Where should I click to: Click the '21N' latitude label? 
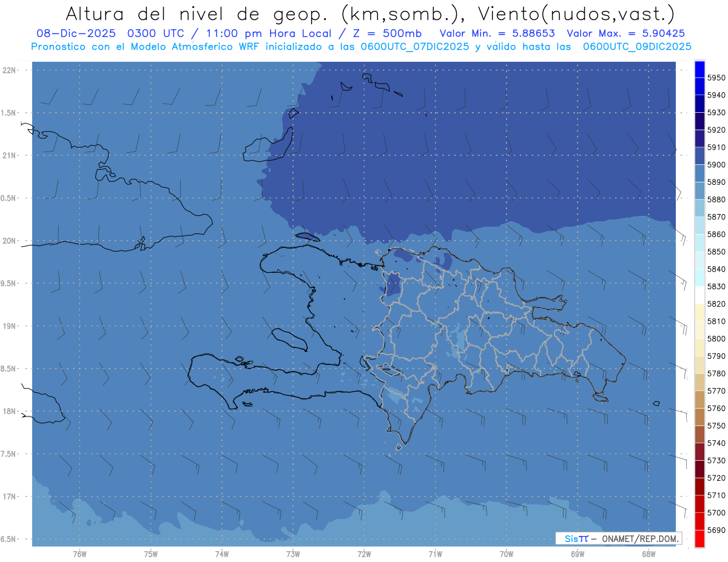pyautogui.click(x=10, y=156)
